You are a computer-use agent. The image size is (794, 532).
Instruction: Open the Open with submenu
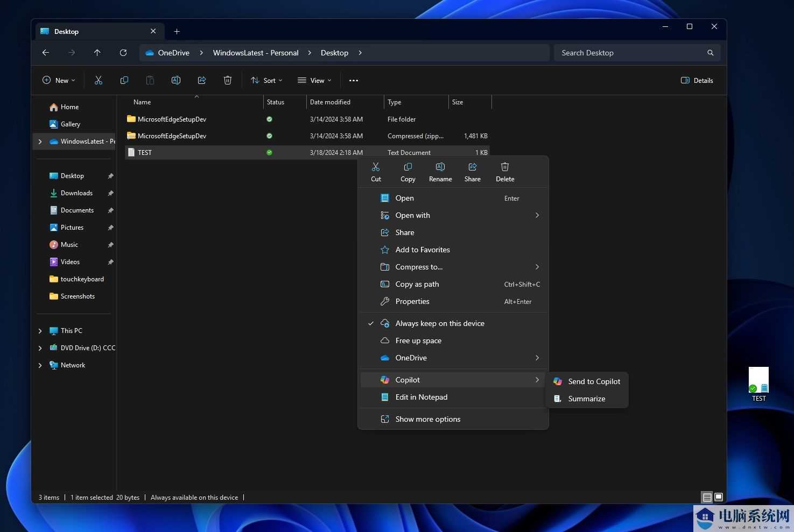(x=453, y=215)
